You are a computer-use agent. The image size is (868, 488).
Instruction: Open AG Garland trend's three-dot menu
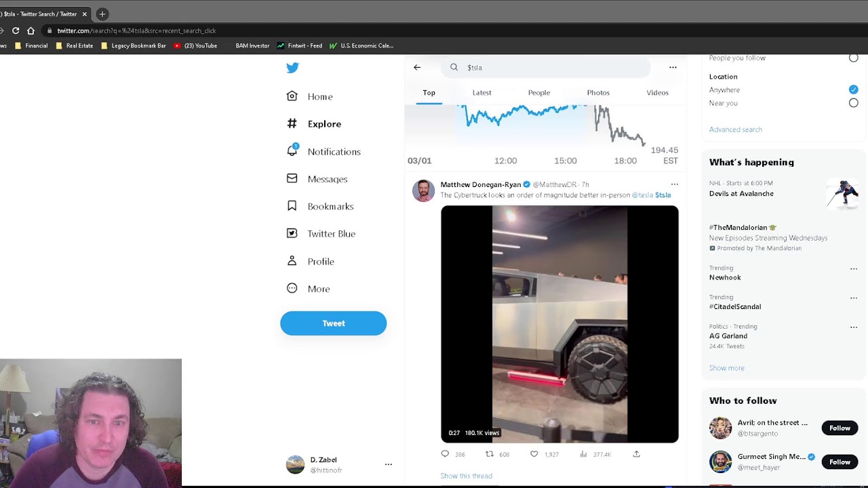pyautogui.click(x=854, y=327)
